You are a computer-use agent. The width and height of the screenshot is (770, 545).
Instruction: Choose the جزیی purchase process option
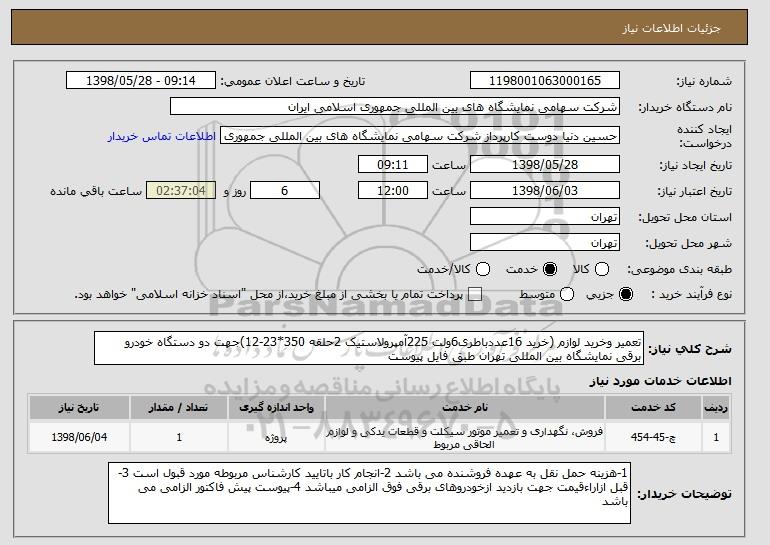click(x=626, y=294)
